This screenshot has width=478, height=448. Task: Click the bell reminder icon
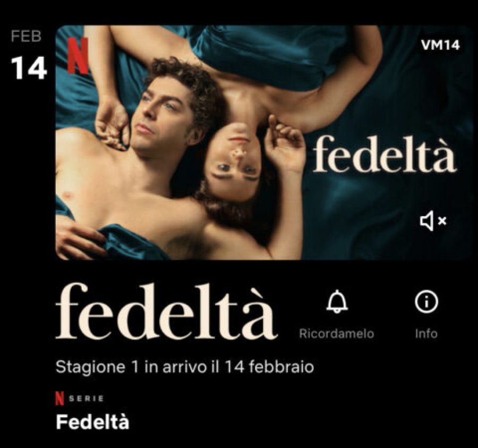337,301
